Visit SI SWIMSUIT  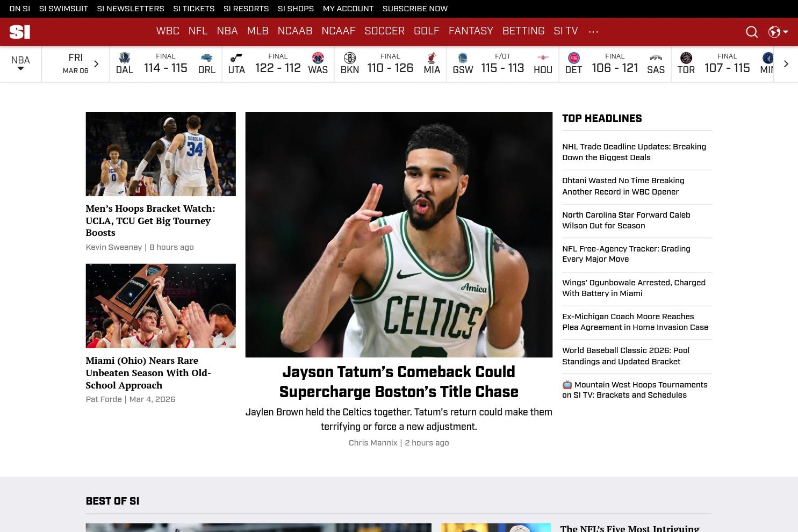click(x=63, y=9)
